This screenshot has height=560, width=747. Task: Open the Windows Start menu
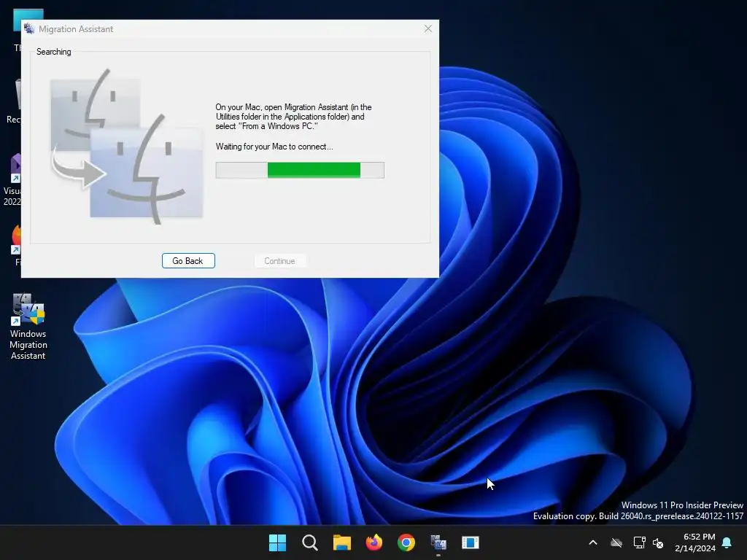[277, 542]
